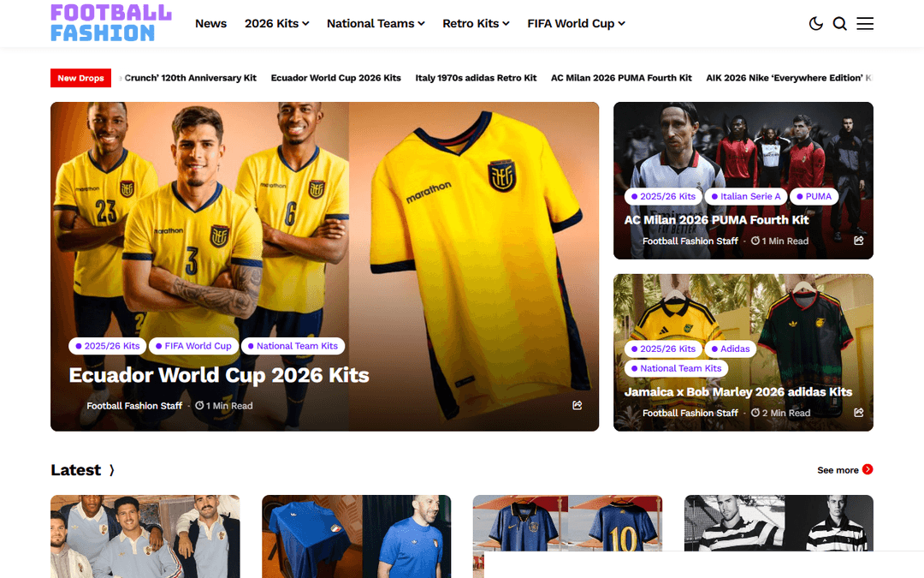Select the Italian Serie A tag
The width and height of the screenshot is (924, 578).
point(745,196)
